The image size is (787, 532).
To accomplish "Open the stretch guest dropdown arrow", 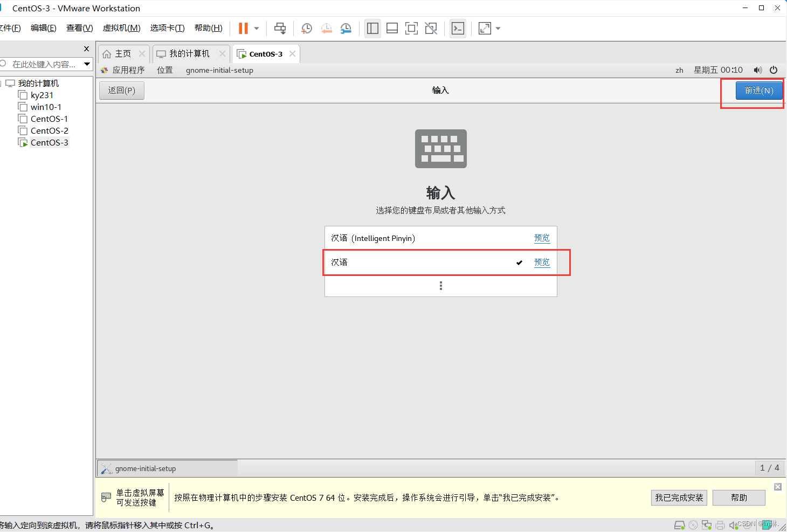I will [498, 29].
